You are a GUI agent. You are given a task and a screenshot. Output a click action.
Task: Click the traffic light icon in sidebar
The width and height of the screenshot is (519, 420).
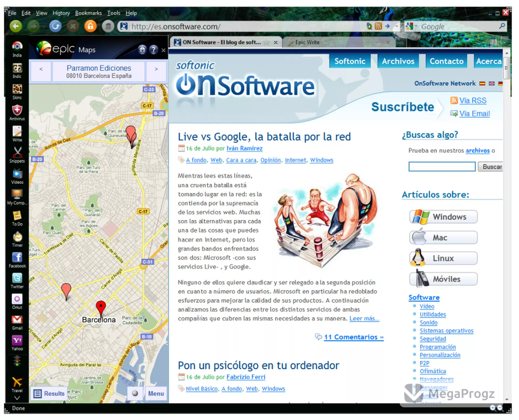tap(17, 361)
